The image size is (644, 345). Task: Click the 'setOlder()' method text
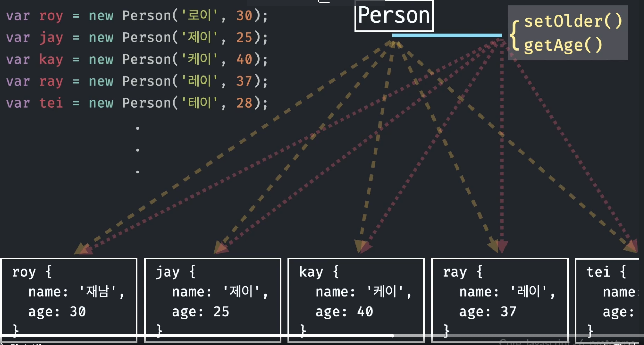(x=573, y=21)
